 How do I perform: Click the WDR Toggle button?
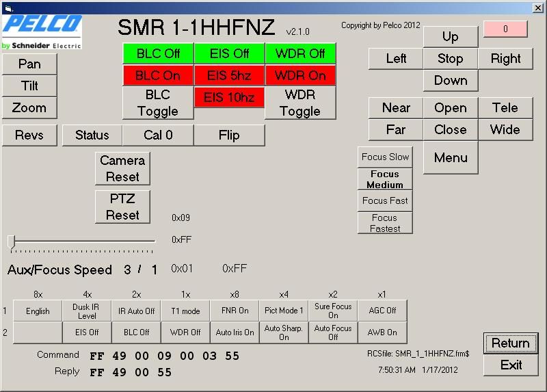tap(300, 103)
